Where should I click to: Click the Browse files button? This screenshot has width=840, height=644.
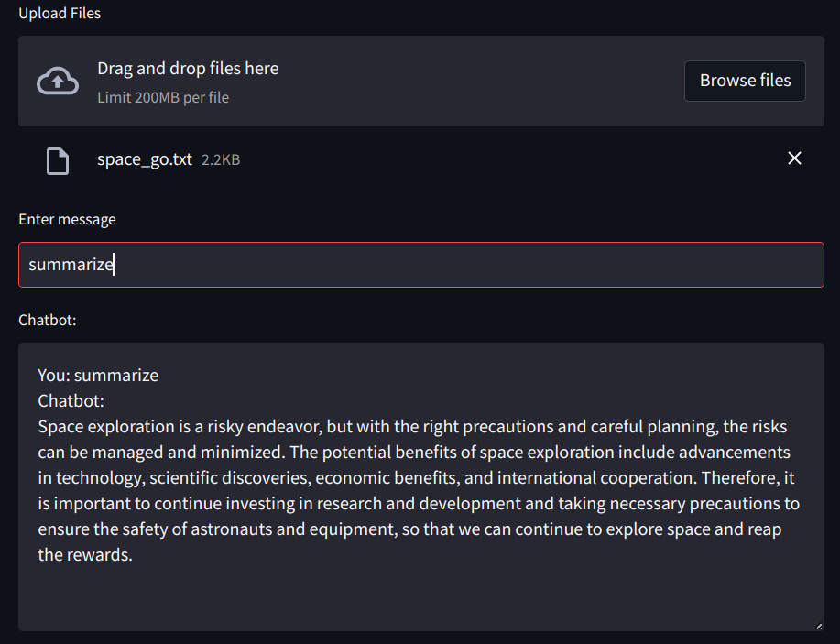click(745, 81)
